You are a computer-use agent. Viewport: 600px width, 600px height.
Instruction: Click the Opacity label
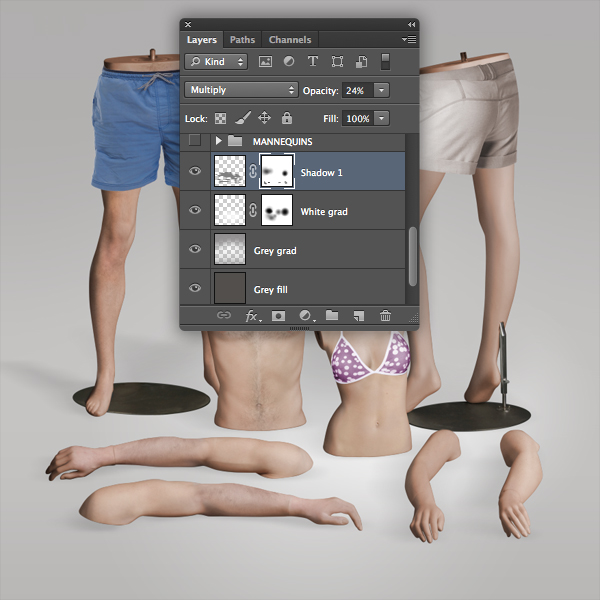click(x=321, y=91)
